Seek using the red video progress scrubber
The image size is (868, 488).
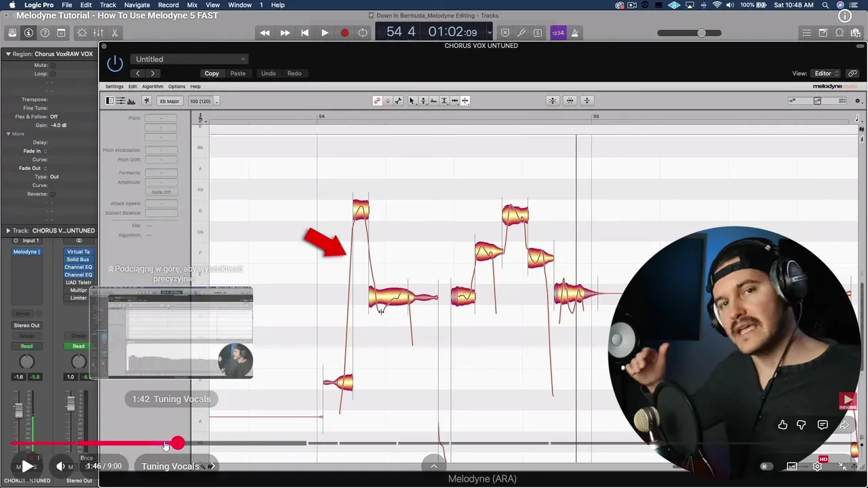coord(178,443)
